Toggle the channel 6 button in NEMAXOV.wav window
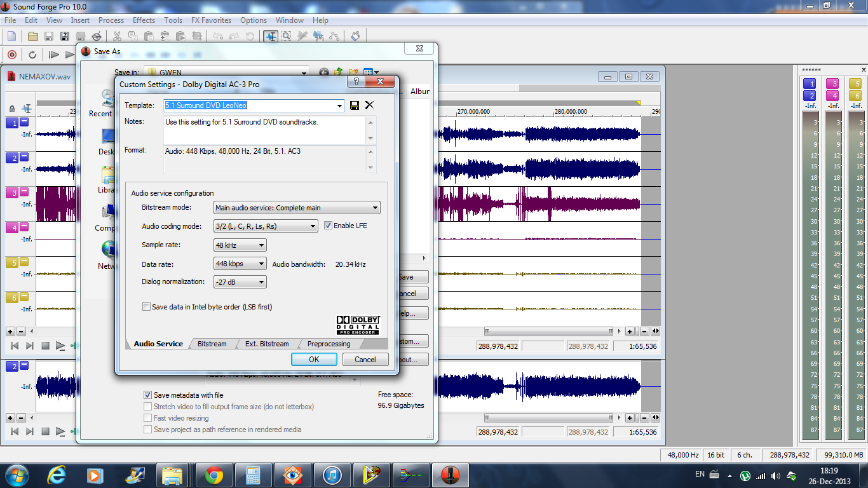 (12, 297)
